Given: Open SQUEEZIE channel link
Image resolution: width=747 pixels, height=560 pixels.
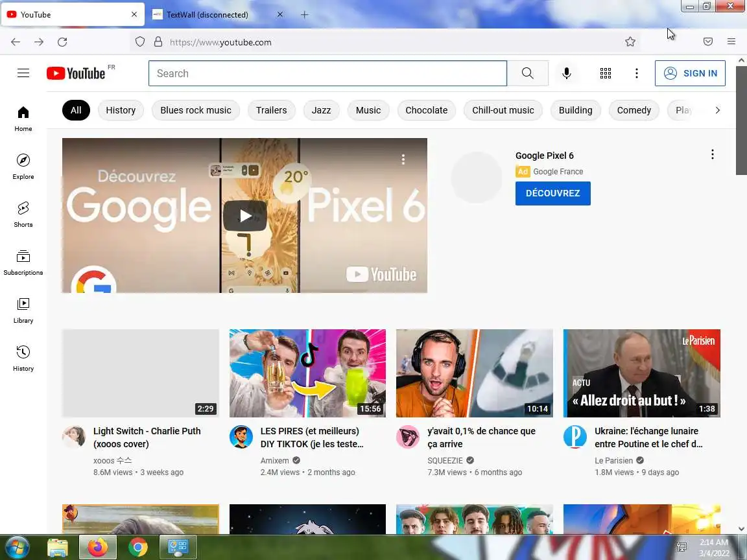Looking at the screenshot, I should point(445,460).
